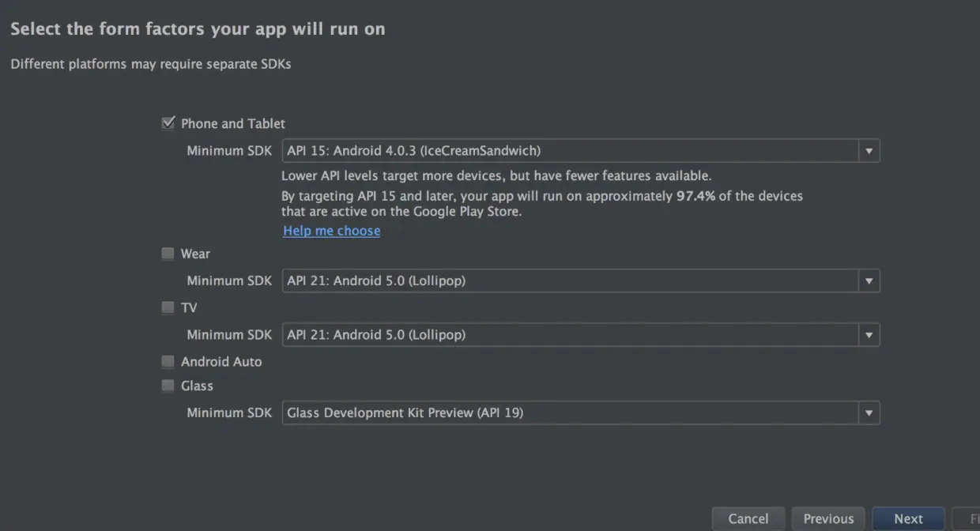Click the API 15 IceCreamSandwich combo box
Image resolution: width=980 pixels, height=531 pixels.
coord(569,151)
